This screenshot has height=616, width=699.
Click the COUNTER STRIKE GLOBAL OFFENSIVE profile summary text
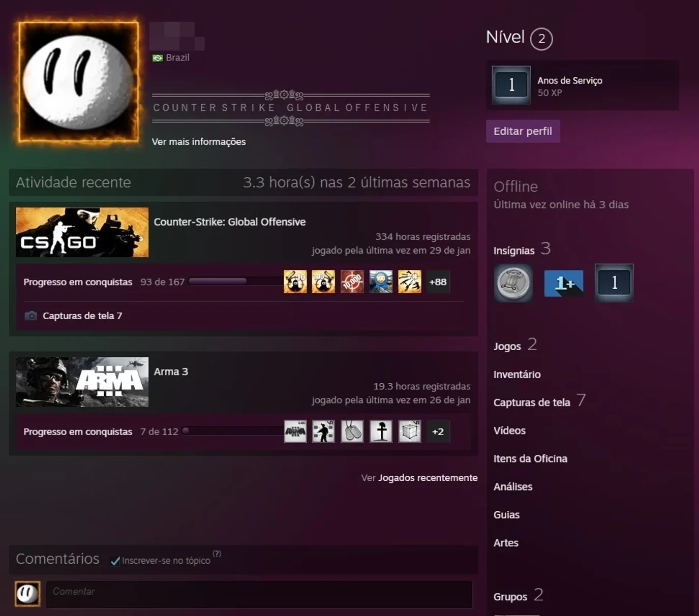(291, 108)
